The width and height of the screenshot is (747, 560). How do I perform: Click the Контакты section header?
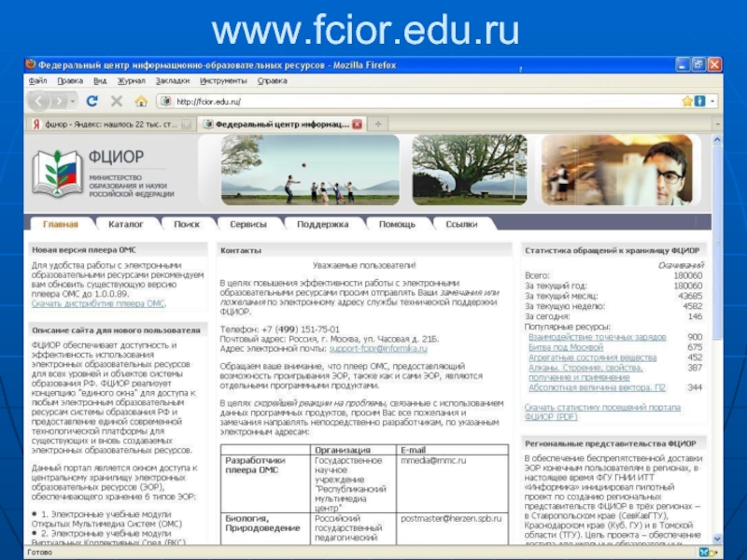click(364, 250)
